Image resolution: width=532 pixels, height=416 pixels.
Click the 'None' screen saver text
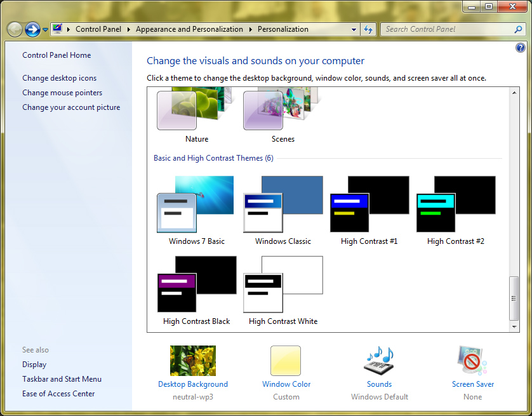[472, 397]
